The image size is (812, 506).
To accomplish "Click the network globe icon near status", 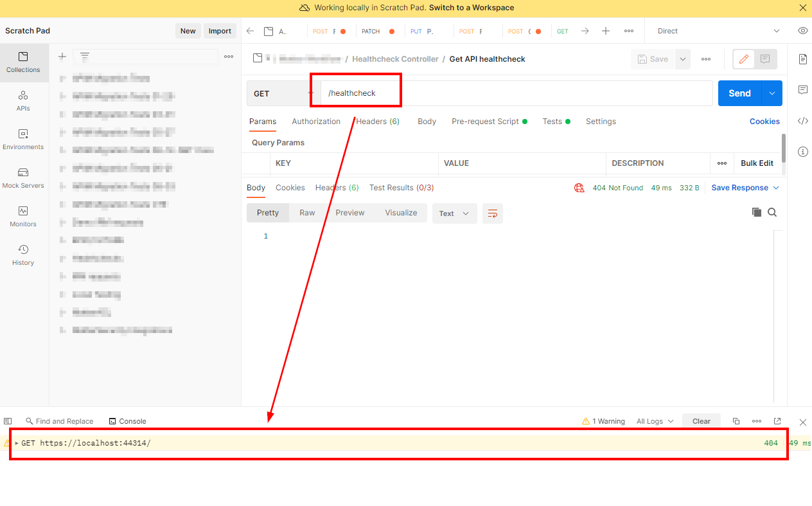I will pos(579,188).
